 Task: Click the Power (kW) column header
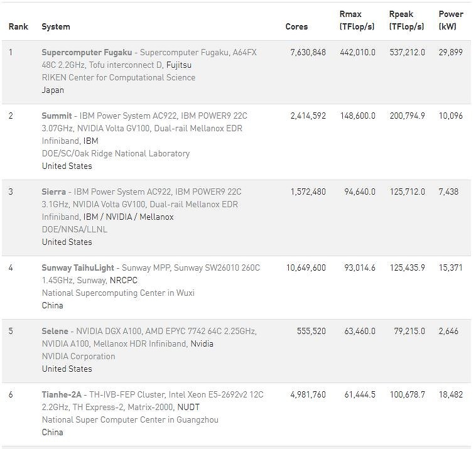[x=451, y=21]
